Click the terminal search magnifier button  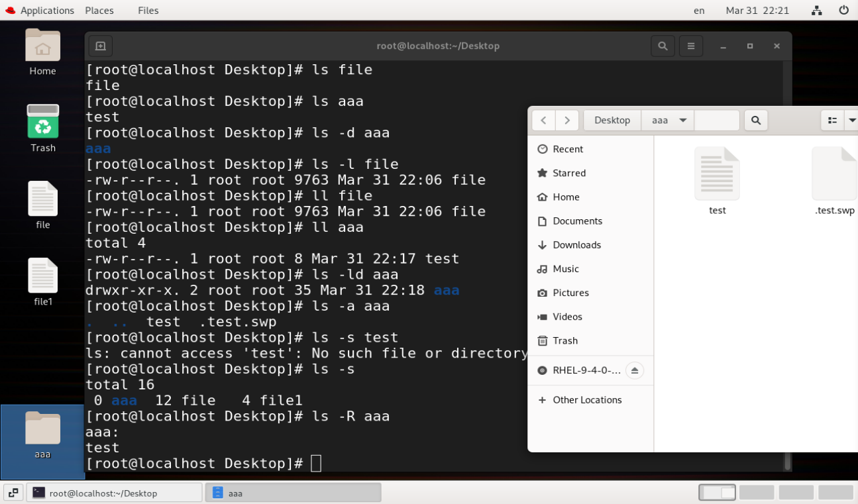tap(663, 46)
